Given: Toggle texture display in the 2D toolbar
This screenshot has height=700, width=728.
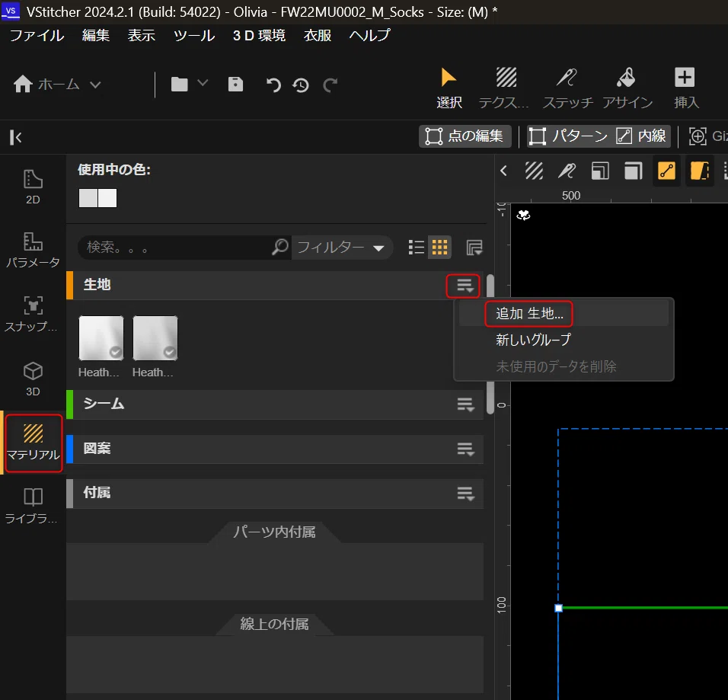Looking at the screenshot, I should 534,171.
